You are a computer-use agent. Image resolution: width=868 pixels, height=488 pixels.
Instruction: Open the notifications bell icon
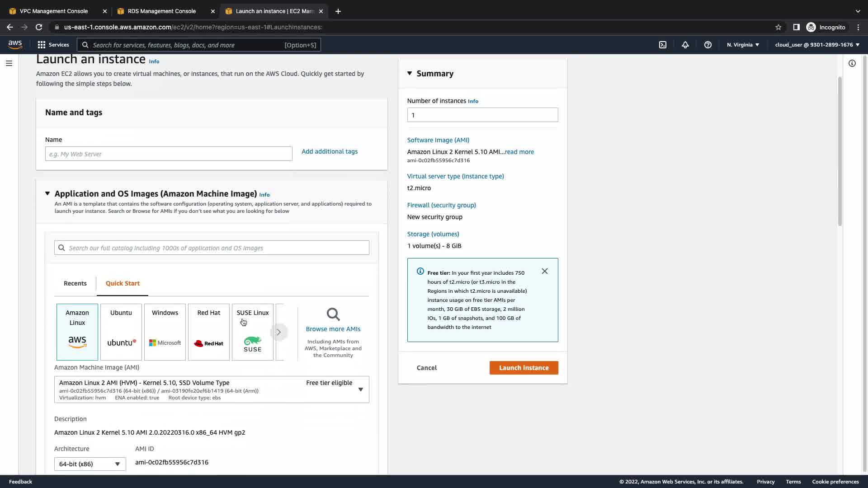coord(685,45)
